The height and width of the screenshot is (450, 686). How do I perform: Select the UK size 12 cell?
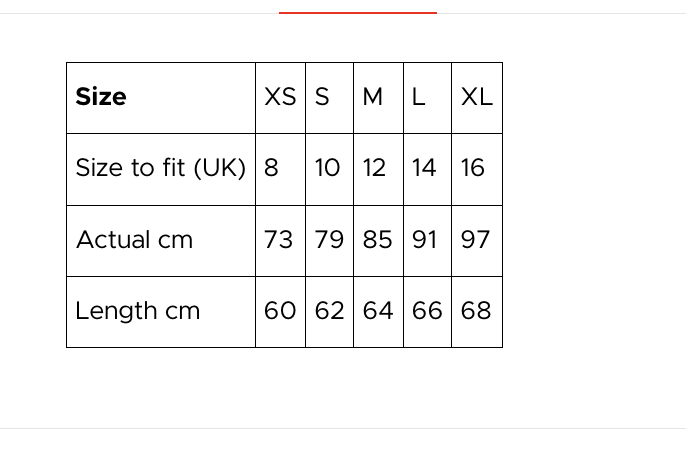[374, 168]
